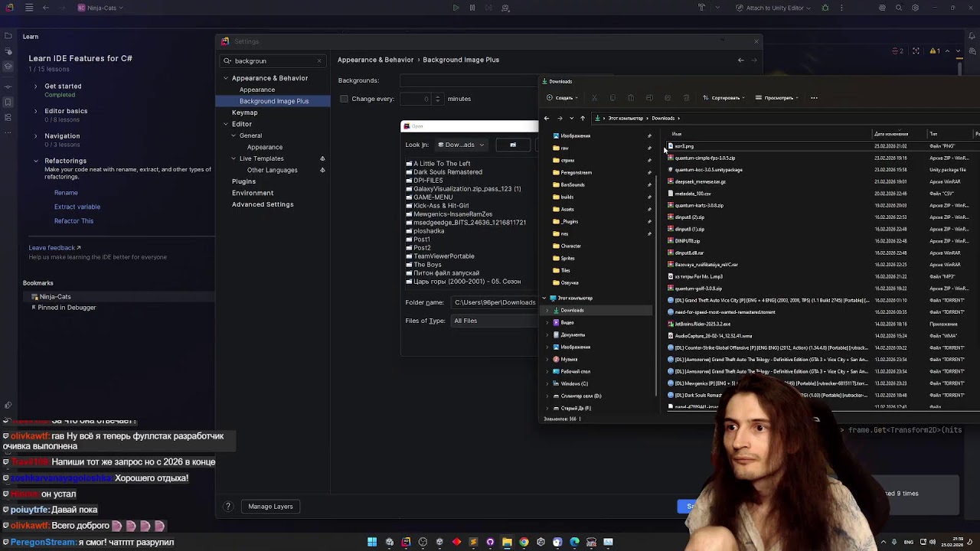Open Windows Start menu on taskbar
The height and width of the screenshot is (551, 980).
point(372,542)
